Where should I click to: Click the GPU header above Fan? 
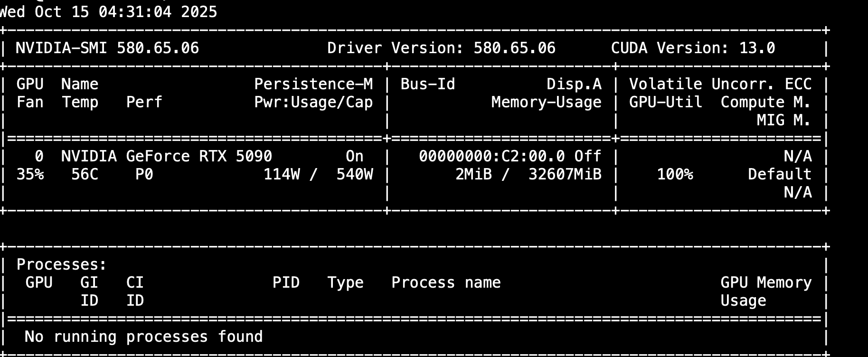(x=30, y=84)
